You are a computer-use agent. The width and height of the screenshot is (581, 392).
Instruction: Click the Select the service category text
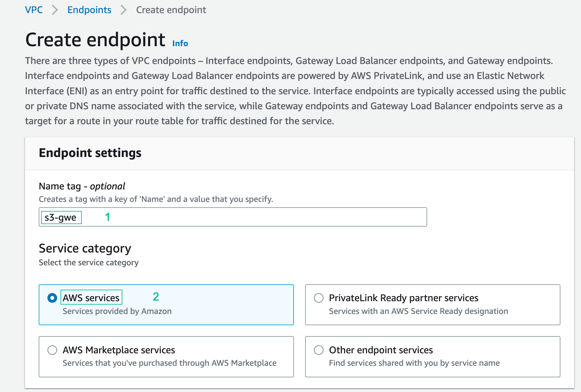tap(89, 262)
